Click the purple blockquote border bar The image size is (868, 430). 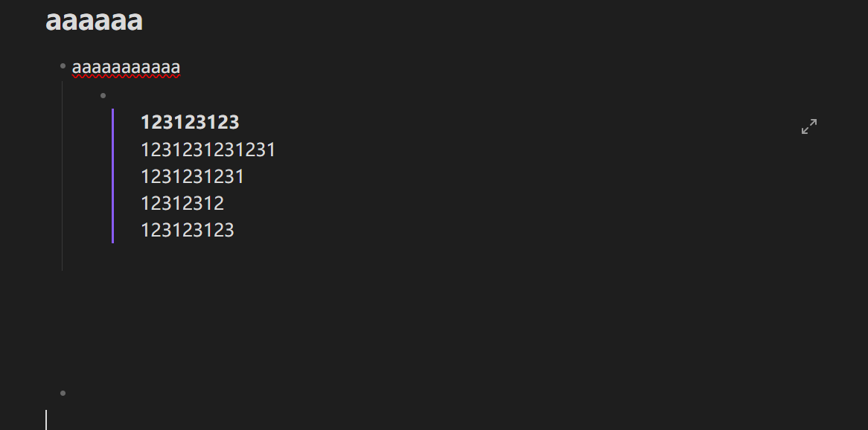[x=112, y=176]
